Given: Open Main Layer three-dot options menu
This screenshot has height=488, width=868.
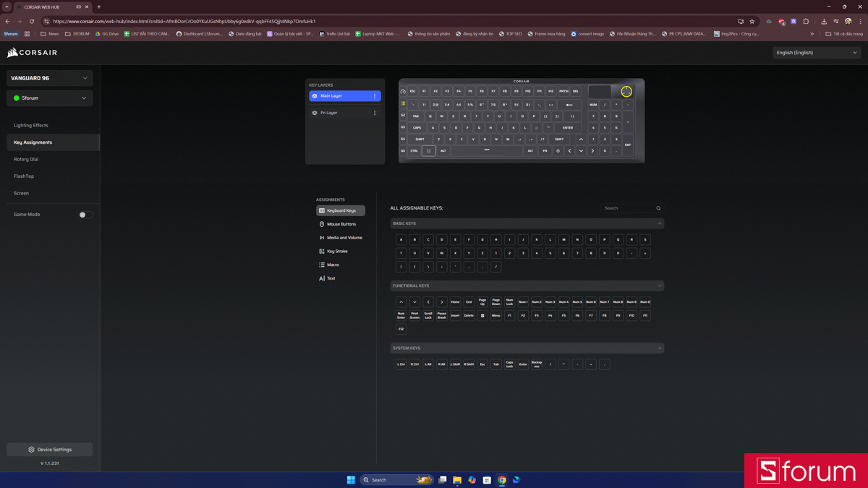Looking at the screenshot, I should pyautogui.click(x=375, y=96).
